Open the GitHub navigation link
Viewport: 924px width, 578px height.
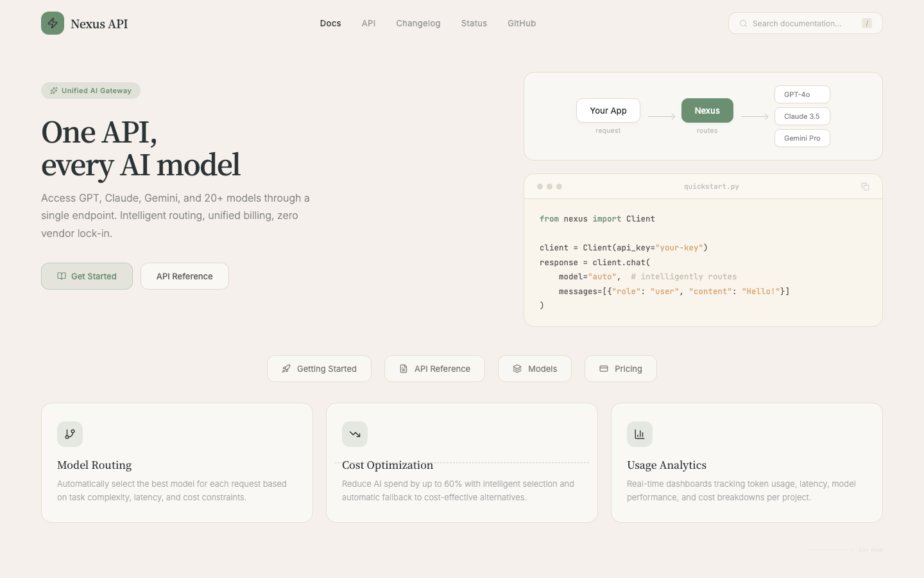(522, 23)
